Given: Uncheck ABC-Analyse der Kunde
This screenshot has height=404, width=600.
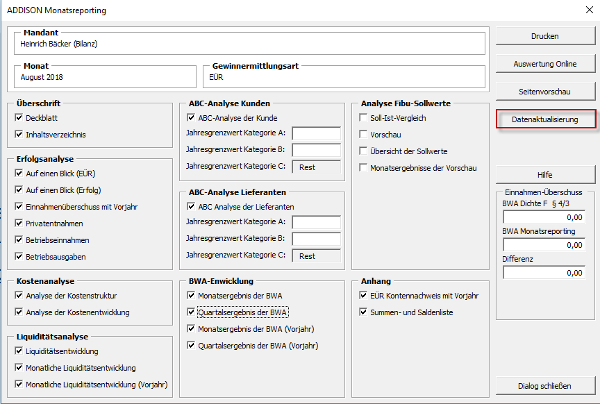Looking at the screenshot, I should [191, 118].
